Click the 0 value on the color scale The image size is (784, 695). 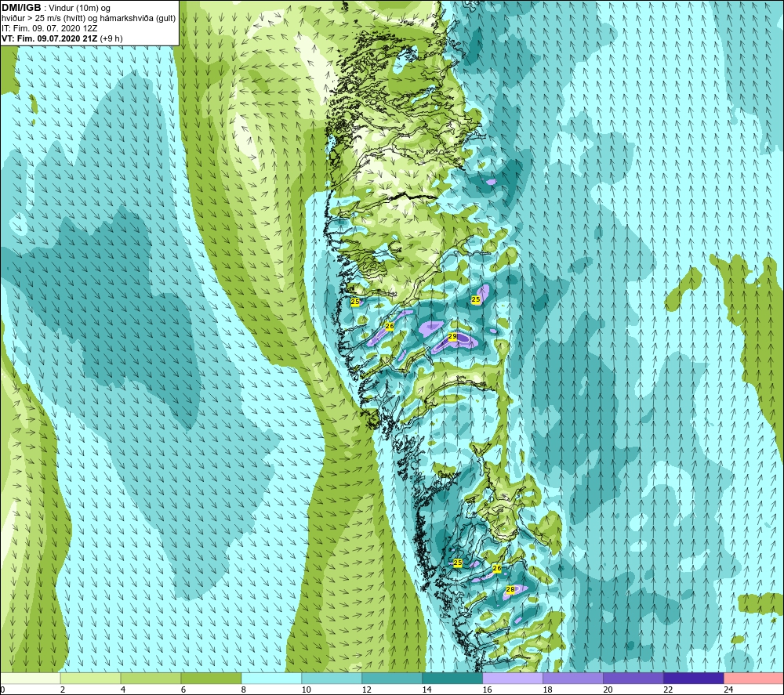point(2,690)
